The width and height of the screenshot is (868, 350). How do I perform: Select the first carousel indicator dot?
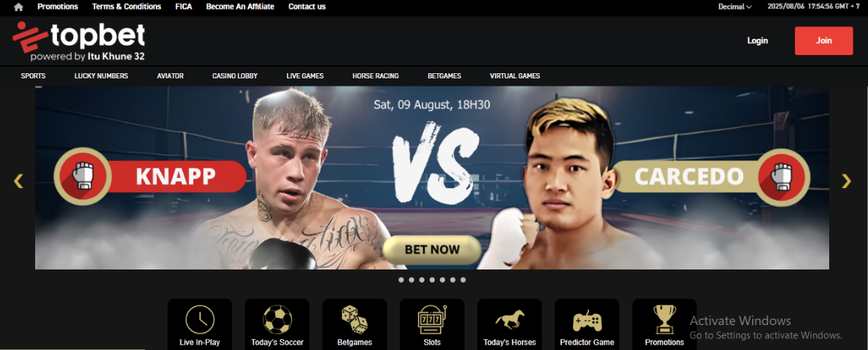[x=401, y=280]
